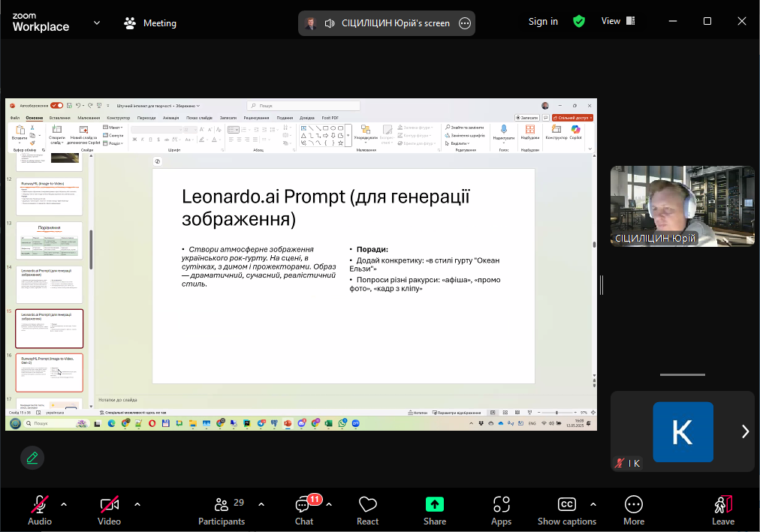
Task: Expand audio options arrow next to Audio
Action: pos(64,504)
